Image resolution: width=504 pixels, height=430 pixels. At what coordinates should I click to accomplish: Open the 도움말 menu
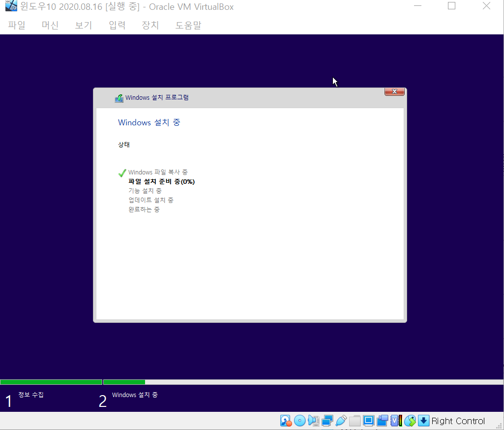point(188,25)
